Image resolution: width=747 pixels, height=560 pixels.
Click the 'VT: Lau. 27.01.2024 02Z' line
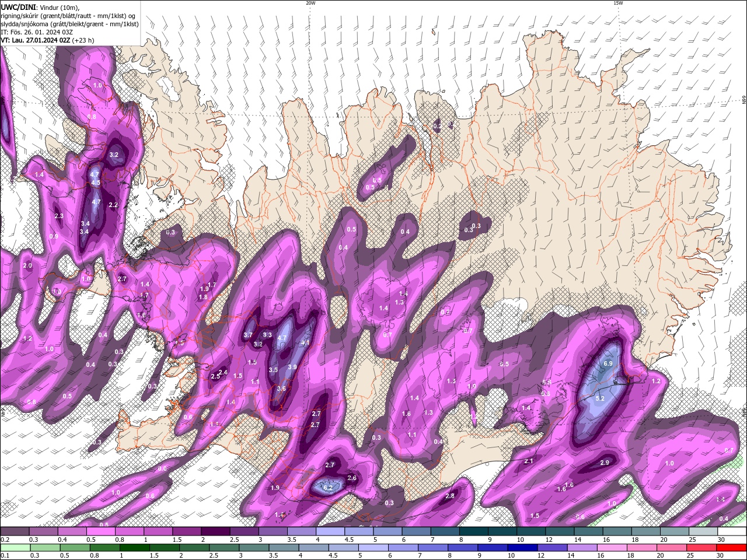click(x=36, y=40)
